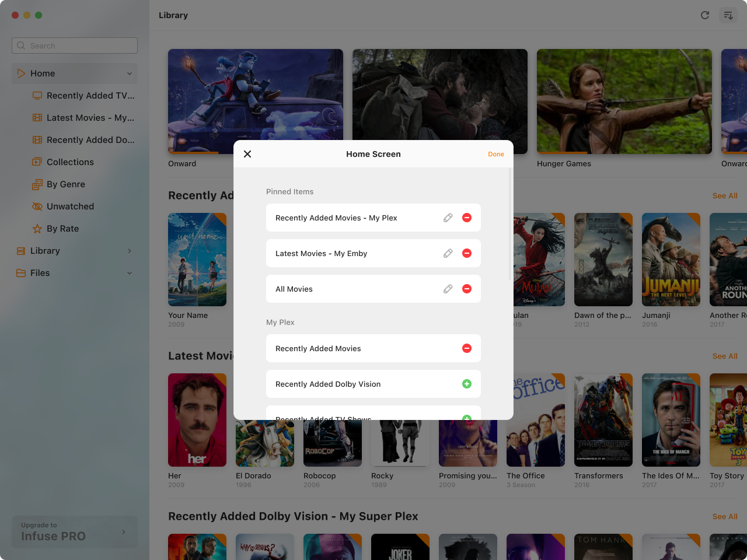Select the Files sidebar label
The height and width of the screenshot is (560, 747).
[40, 273]
